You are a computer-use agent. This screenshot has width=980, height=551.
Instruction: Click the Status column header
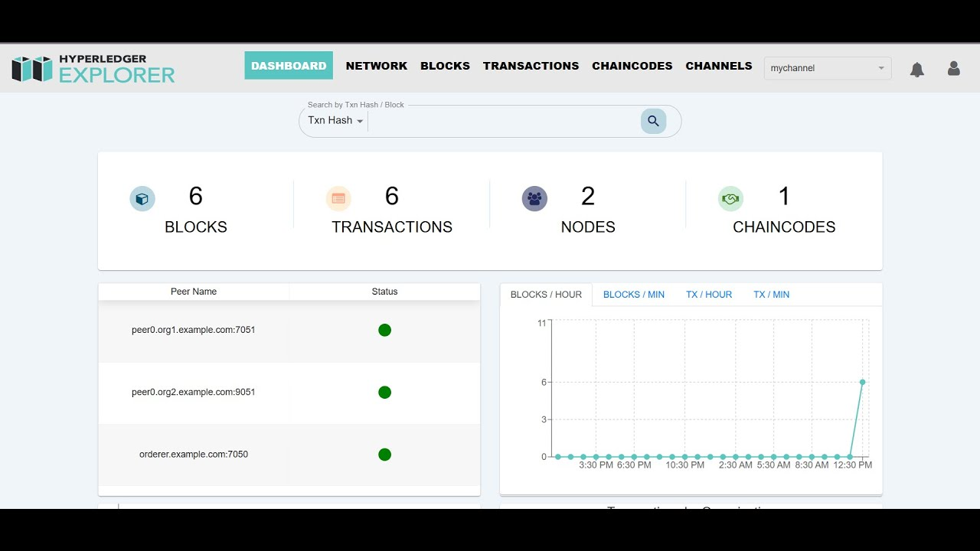pos(385,292)
